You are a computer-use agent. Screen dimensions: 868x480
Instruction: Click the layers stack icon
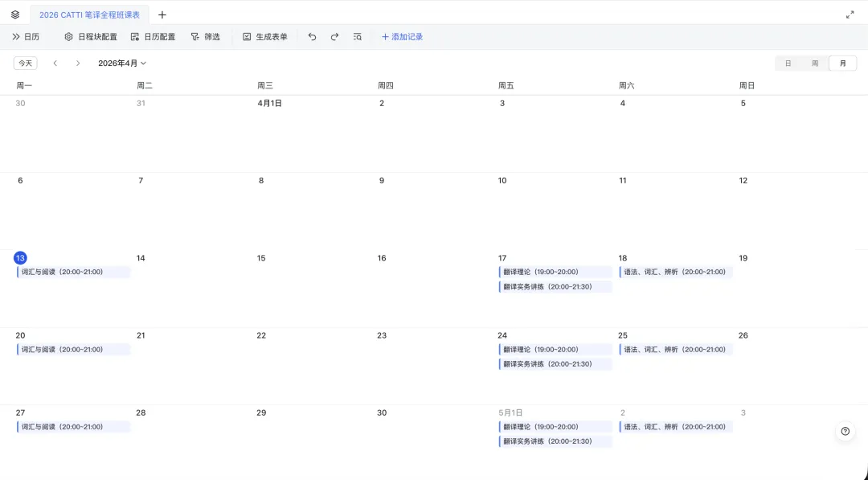coord(15,15)
